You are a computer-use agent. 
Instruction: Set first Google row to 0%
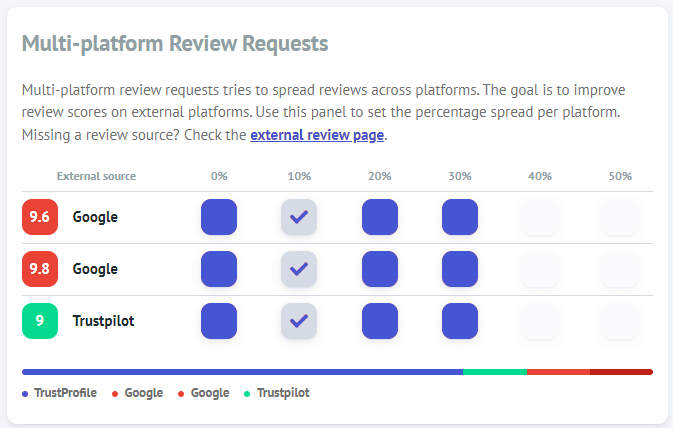coord(219,217)
